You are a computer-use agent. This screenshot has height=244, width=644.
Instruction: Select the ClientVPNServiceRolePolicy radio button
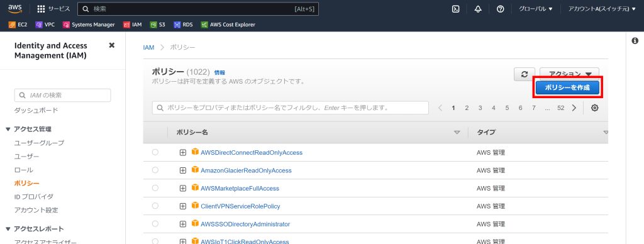pyautogui.click(x=155, y=206)
